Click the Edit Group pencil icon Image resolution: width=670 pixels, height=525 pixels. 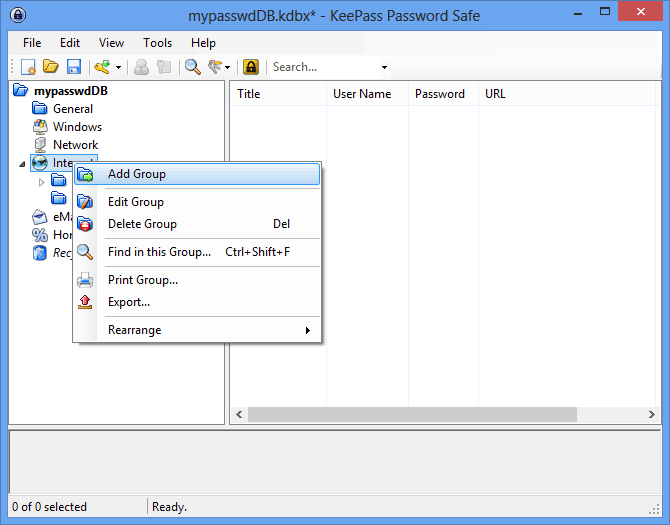coord(85,202)
